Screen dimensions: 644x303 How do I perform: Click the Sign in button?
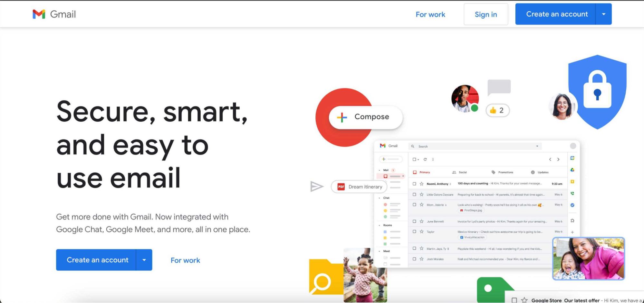click(485, 14)
